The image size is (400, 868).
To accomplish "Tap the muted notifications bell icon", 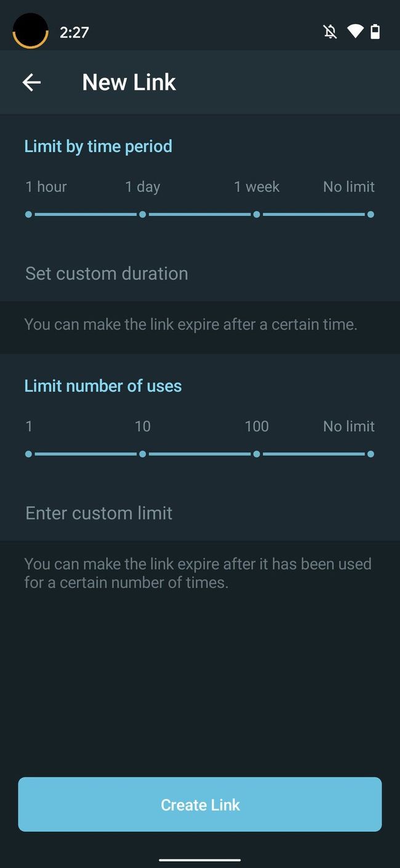I will click(x=330, y=31).
